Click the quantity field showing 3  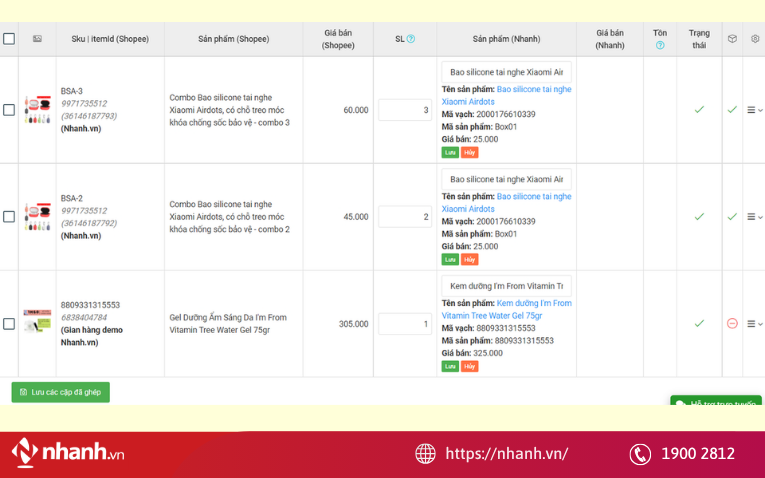pyautogui.click(x=405, y=110)
